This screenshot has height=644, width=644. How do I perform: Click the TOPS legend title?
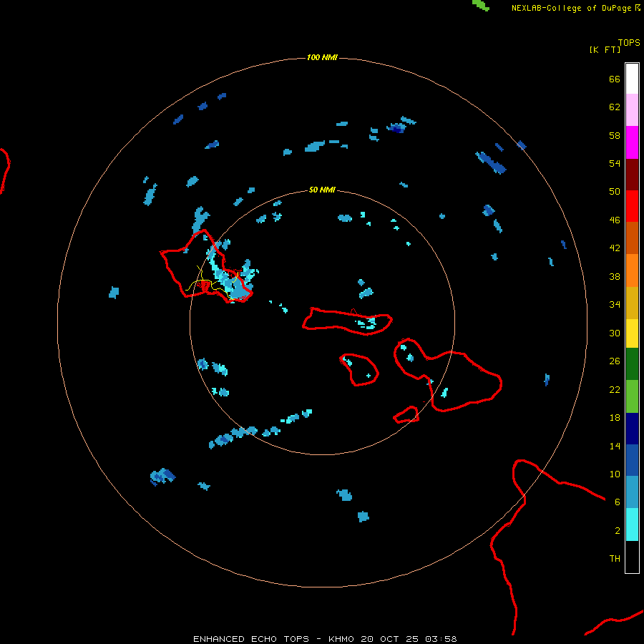pyautogui.click(x=629, y=43)
